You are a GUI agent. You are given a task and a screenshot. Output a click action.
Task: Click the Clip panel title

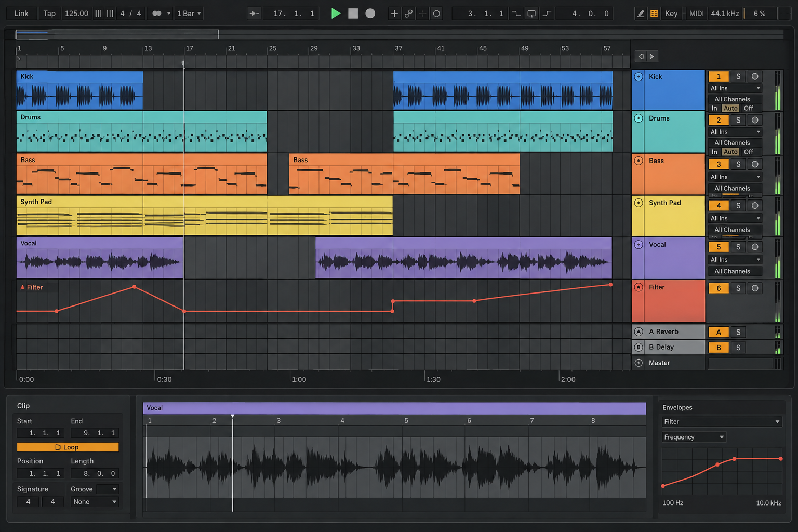pos(23,406)
